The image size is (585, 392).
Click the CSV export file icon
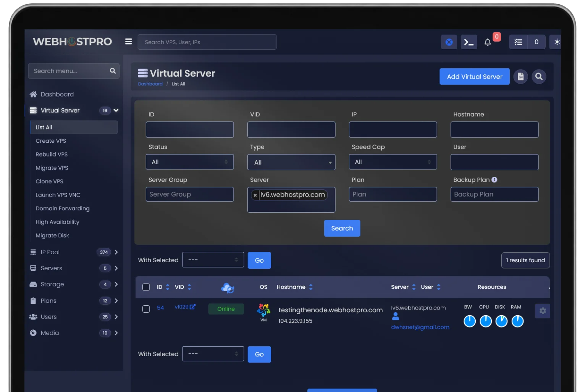coord(520,76)
